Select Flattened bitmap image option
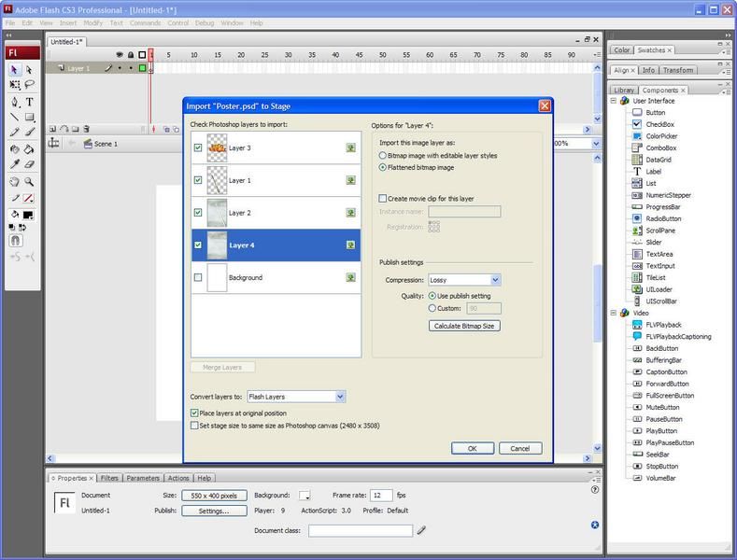Screen dimensions: 737x560 (383, 167)
